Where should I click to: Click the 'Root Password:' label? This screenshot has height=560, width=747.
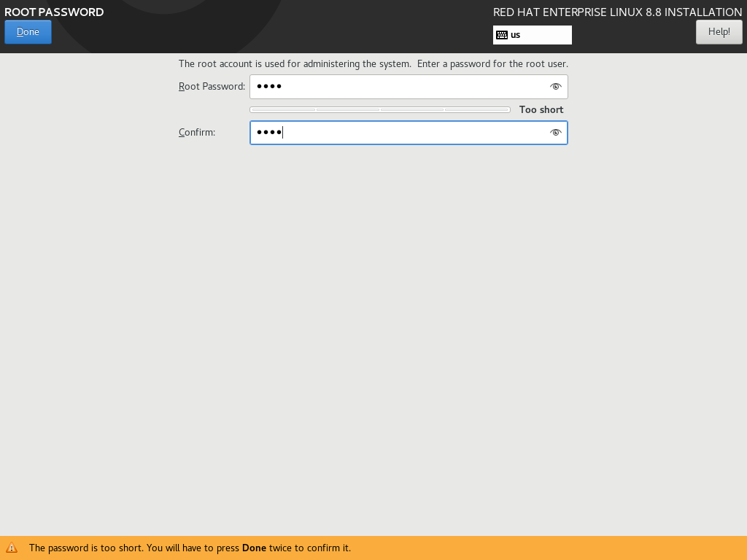click(x=212, y=86)
